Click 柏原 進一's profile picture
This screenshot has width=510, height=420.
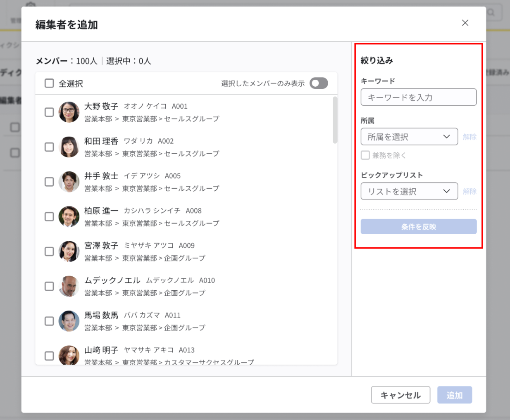[69, 216]
